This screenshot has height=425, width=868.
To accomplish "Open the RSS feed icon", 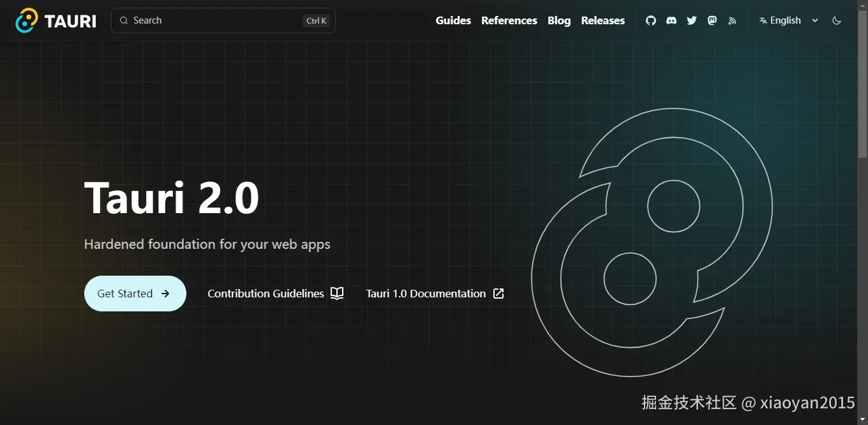I will [732, 20].
